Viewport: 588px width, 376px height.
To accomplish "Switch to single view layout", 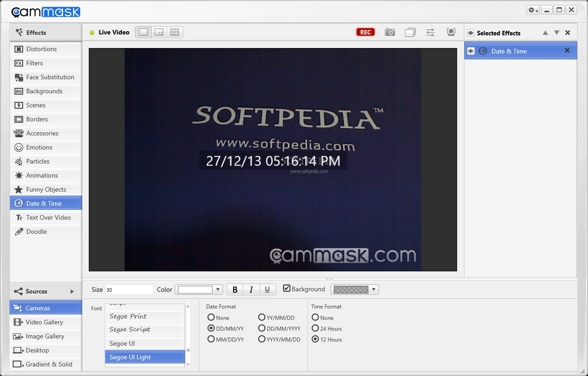I will (144, 32).
